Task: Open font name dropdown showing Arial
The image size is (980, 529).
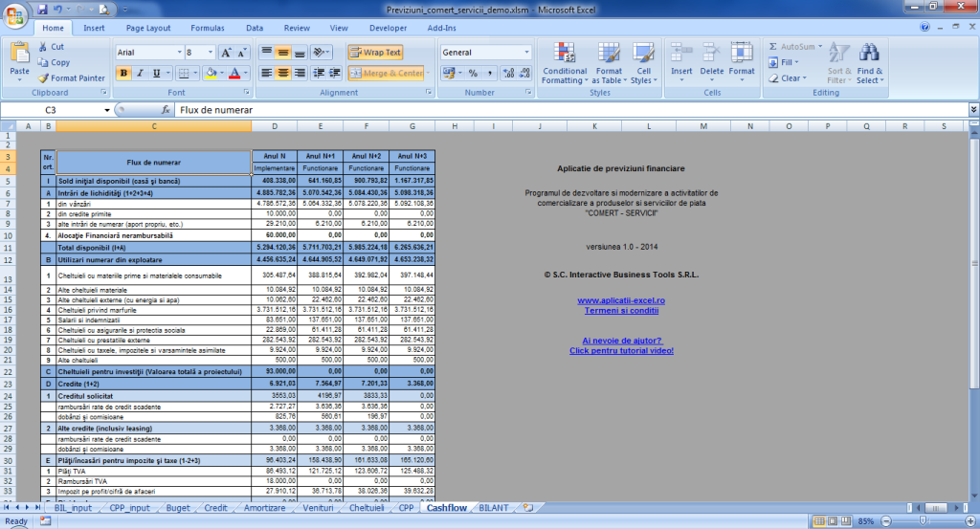Action: (179, 53)
